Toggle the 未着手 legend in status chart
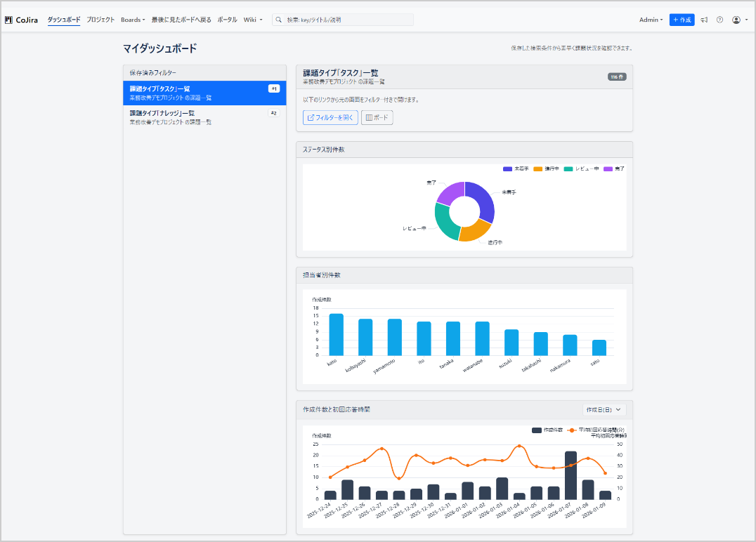Screen dimensions: 756x542 pyautogui.click(x=516, y=168)
